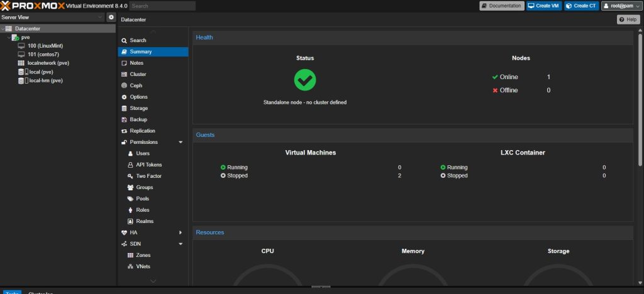The height and width of the screenshot is (294, 644).
Task: Click the Resources panel header
Action: click(413, 232)
